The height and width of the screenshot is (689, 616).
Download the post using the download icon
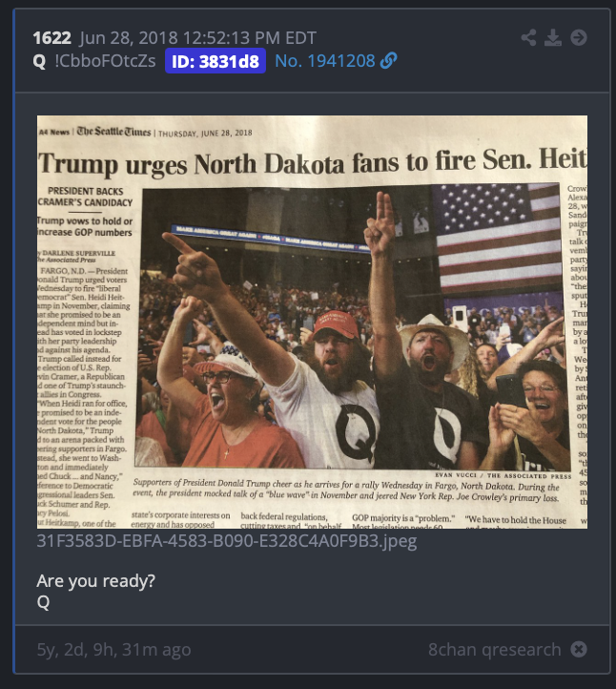pyautogui.click(x=553, y=38)
